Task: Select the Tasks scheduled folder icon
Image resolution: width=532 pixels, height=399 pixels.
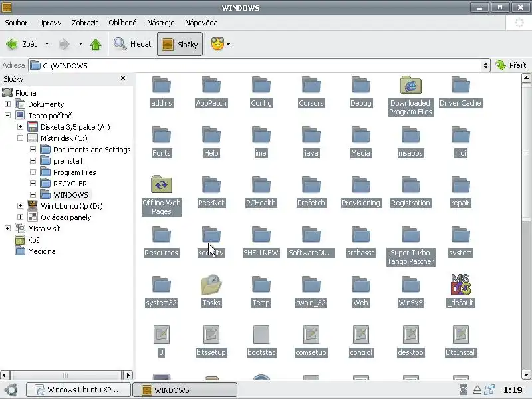Action: 211,285
